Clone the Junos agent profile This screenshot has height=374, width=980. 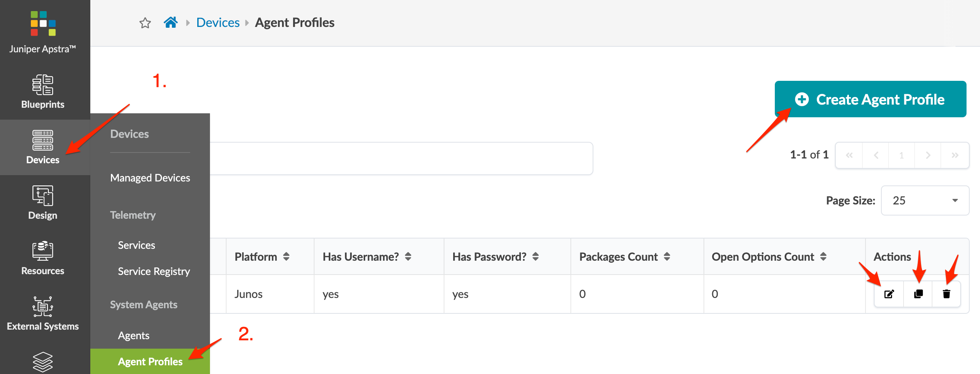coord(918,294)
